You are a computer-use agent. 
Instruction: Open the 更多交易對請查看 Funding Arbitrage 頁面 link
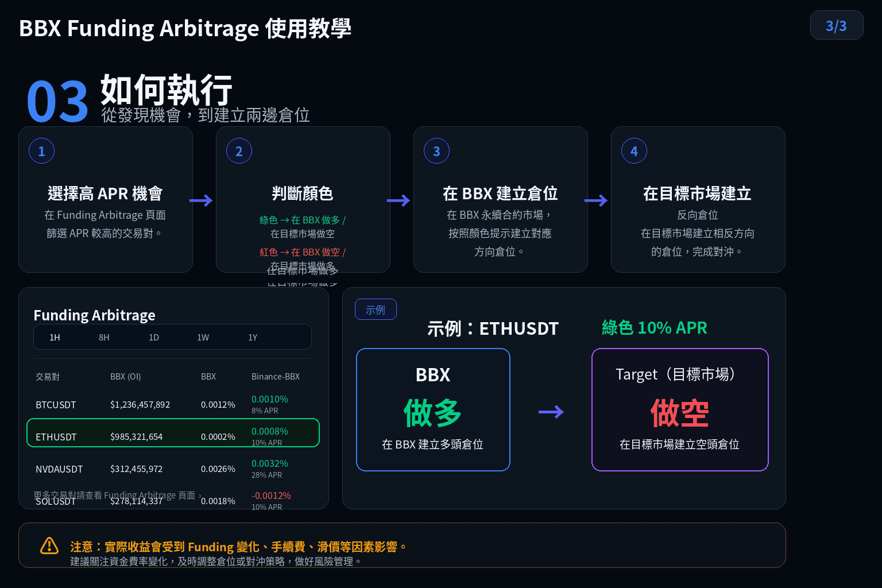tap(118, 495)
